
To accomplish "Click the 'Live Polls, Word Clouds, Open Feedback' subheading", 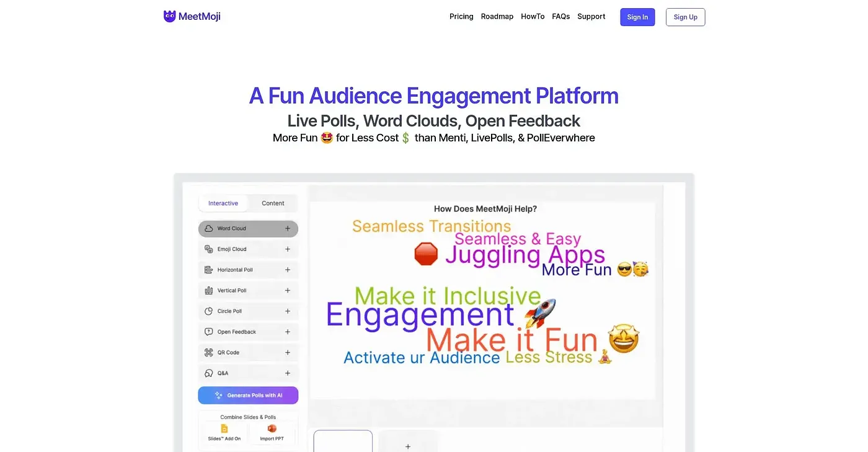I will click(x=434, y=121).
